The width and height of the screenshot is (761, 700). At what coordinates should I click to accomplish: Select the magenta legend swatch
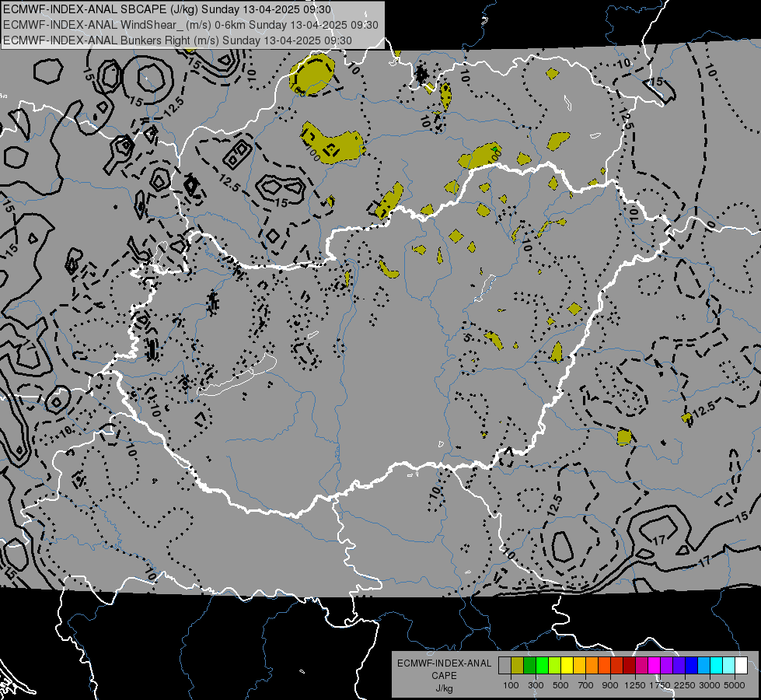pos(655,666)
